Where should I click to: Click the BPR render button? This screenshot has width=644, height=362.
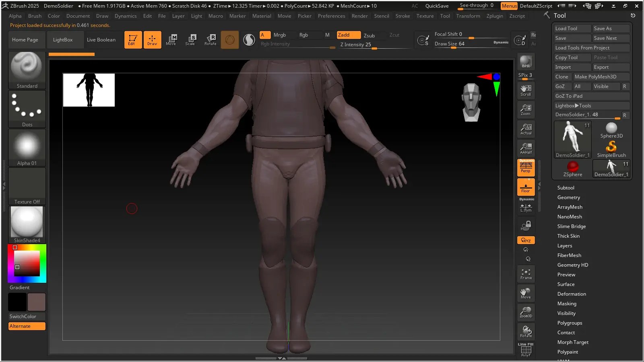(526, 62)
